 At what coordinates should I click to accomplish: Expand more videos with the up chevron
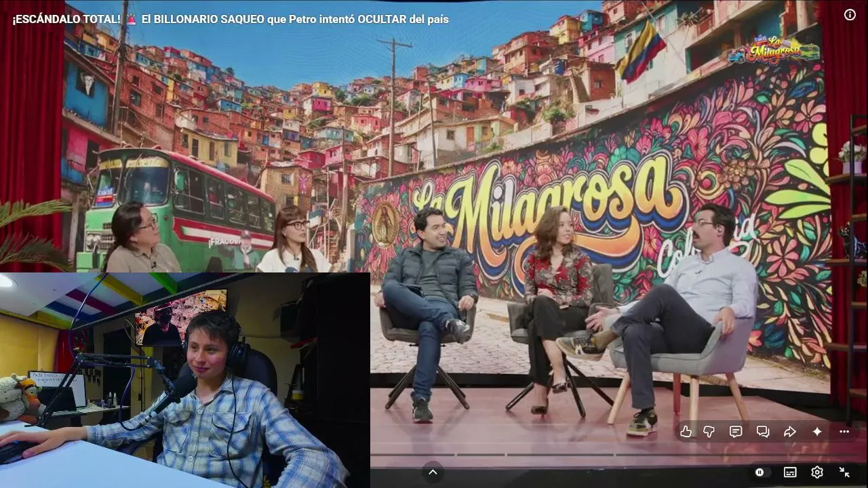click(433, 472)
